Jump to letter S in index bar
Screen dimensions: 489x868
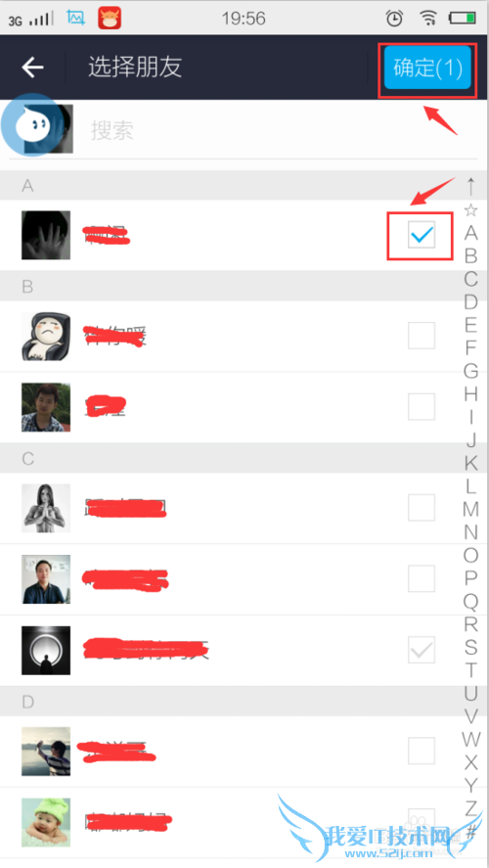[x=470, y=646]
